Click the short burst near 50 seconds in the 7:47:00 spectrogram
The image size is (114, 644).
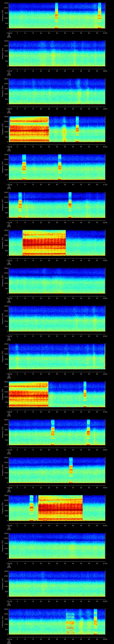click(x=88, y=432)
